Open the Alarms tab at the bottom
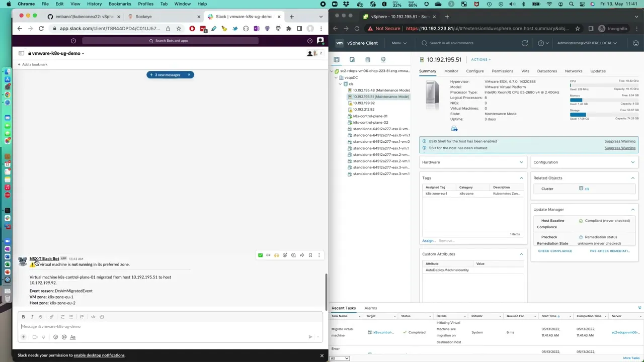Viewport: 644px width, 362px height. tap(370, 308)
